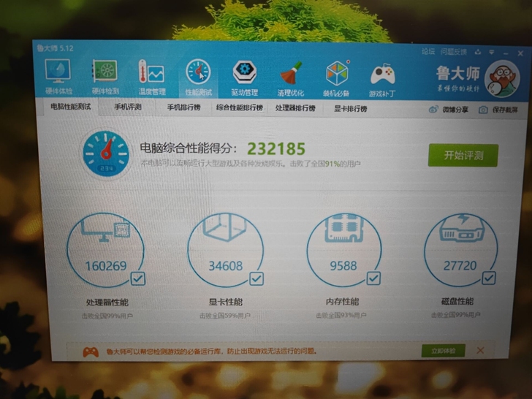This screenshot has width=532, height=399.
Task: Uncheck the 内存性能 test checkbox
Action: [373, 278]
